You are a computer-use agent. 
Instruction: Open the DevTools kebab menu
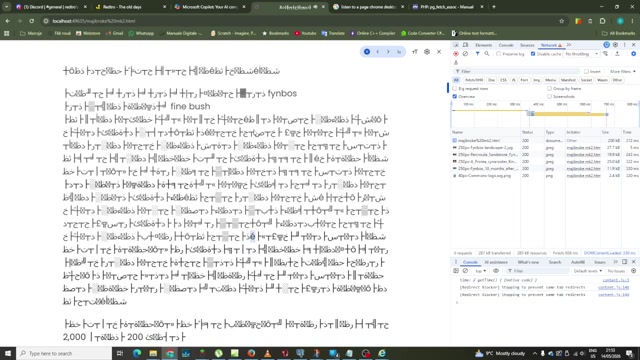(624, 45)
